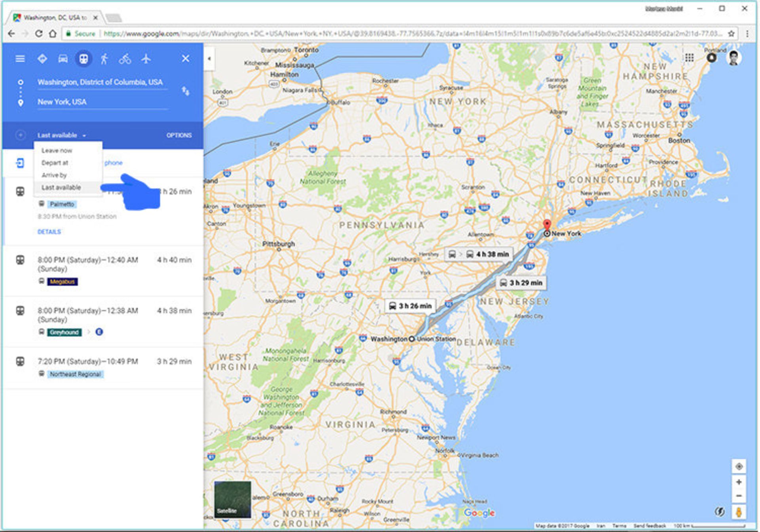Choose Last available from the menu
760x532 pixels.
pos(68,187)
